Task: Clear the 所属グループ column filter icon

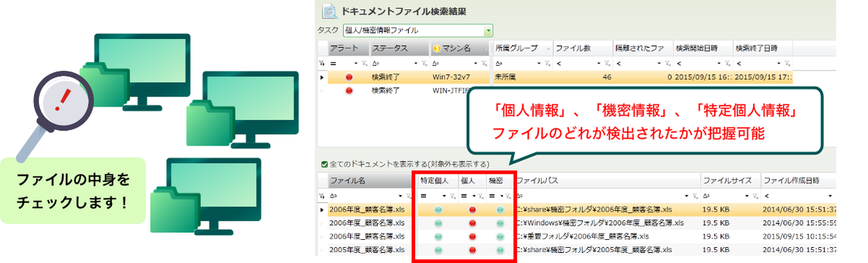Action: pos(548,63)
